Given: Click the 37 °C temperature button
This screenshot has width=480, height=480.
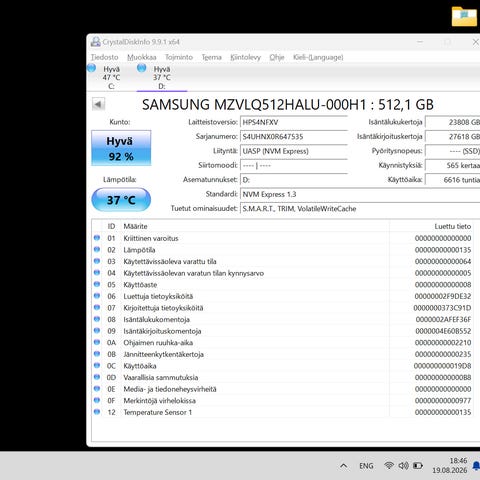Looking at the screenshot, I should pyautogui.click(x=121, y=200).
